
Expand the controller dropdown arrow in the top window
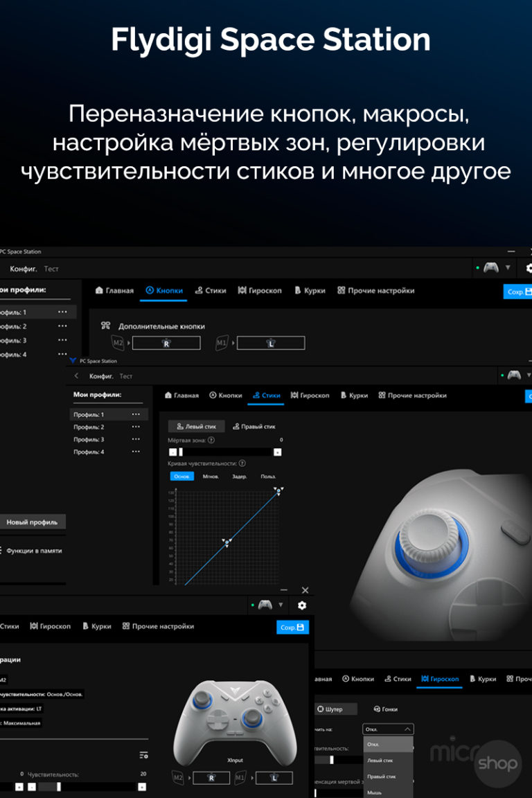[508, 267]
